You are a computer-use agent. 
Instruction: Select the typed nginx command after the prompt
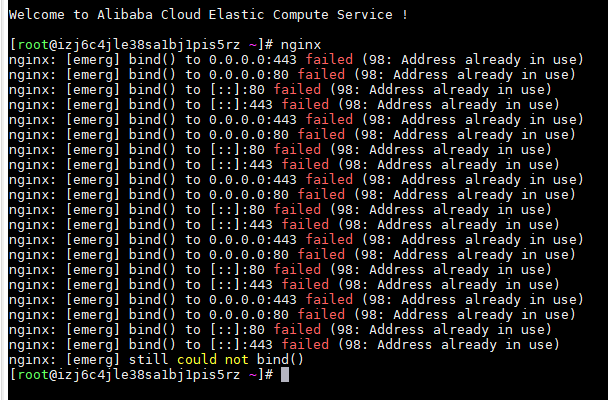click(x=301, y=45)
